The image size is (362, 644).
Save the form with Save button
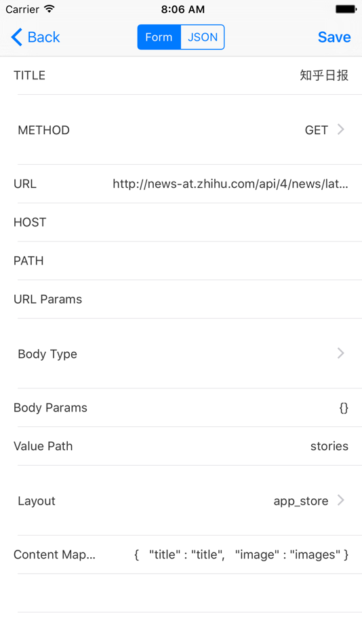334,37
